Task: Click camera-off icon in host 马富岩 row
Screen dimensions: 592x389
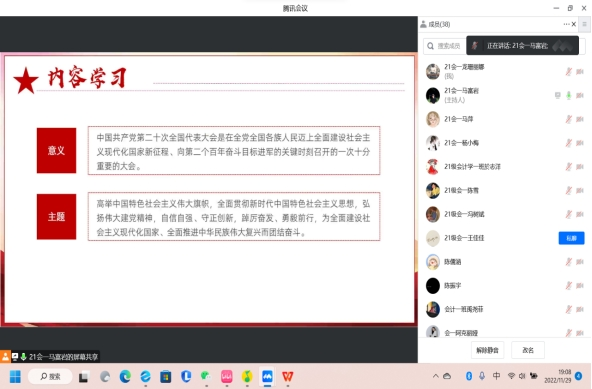Action: (x=580, y=96)
